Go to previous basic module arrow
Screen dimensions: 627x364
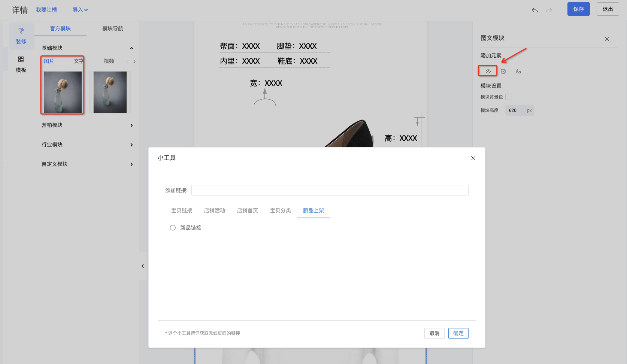(128, 61)
